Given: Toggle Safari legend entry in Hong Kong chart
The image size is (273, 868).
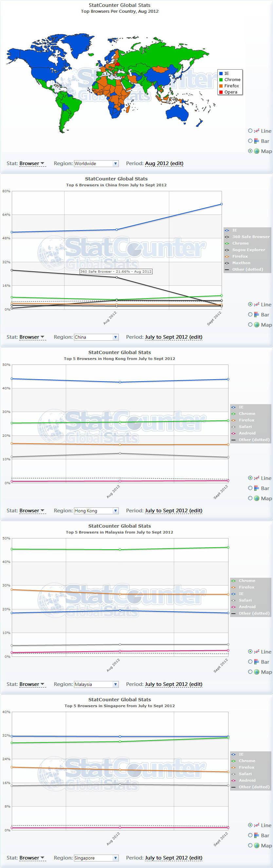Looking at the screenshot, I should (x=245, y=427).
